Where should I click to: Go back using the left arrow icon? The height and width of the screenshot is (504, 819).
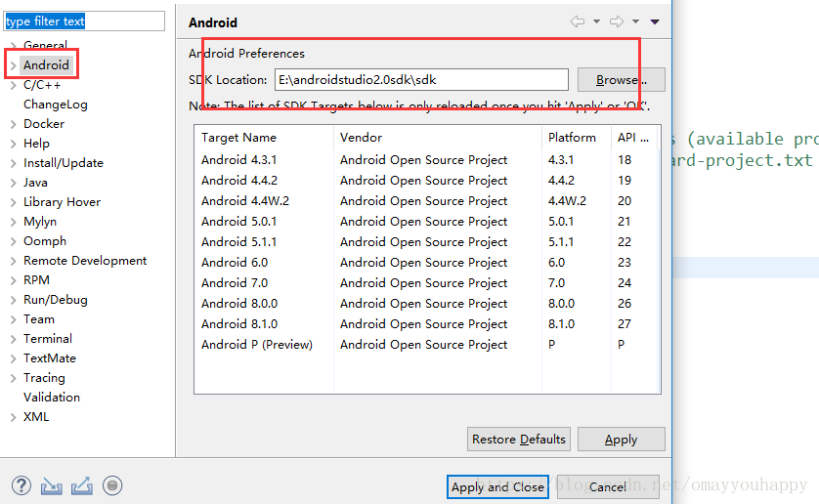coord(578,21)
